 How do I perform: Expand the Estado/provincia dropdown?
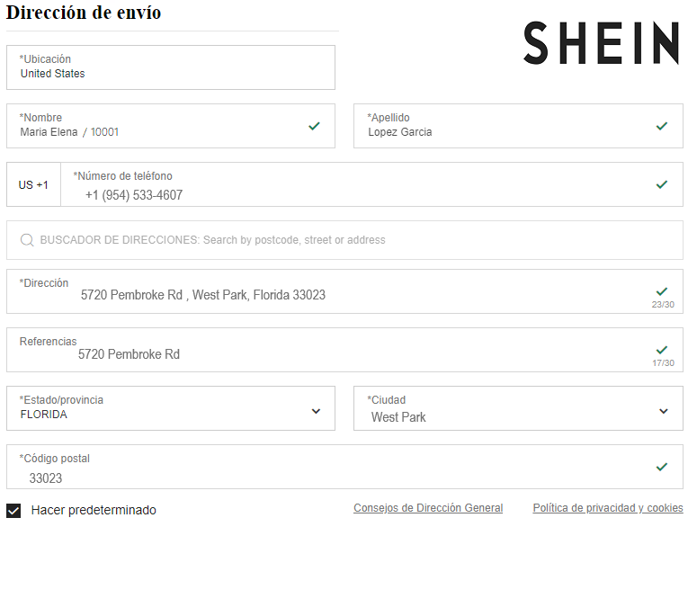tap(316, 411)
